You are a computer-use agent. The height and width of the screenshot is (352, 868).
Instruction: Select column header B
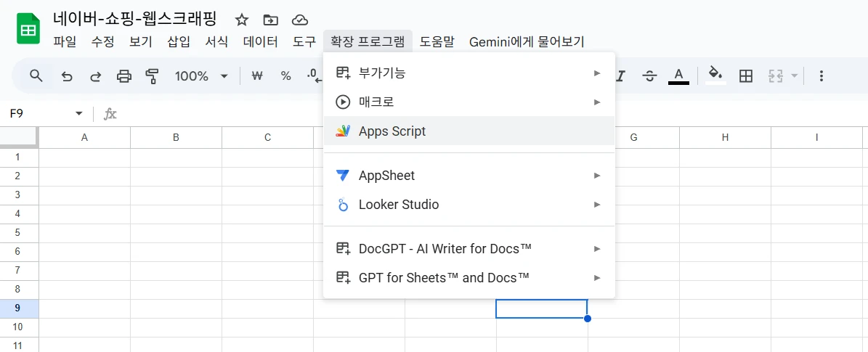[176, 137]
